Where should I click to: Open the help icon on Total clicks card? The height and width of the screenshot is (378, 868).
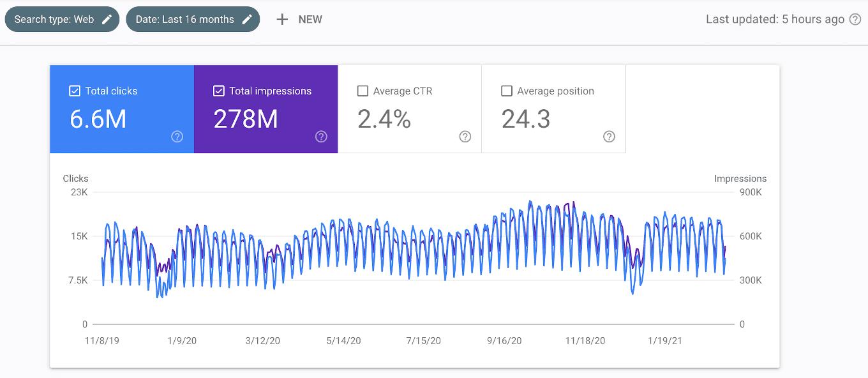tap(177, 137)
